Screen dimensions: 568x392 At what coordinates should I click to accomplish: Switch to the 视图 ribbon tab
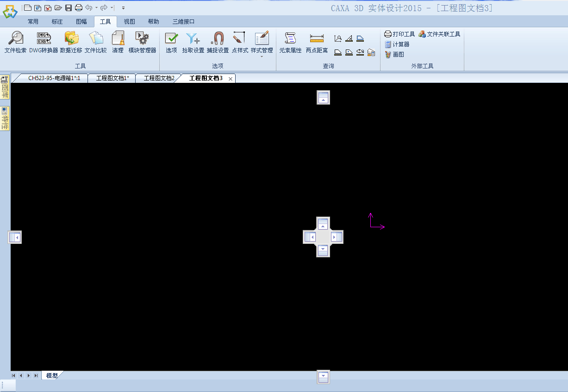tap(130, 21)
